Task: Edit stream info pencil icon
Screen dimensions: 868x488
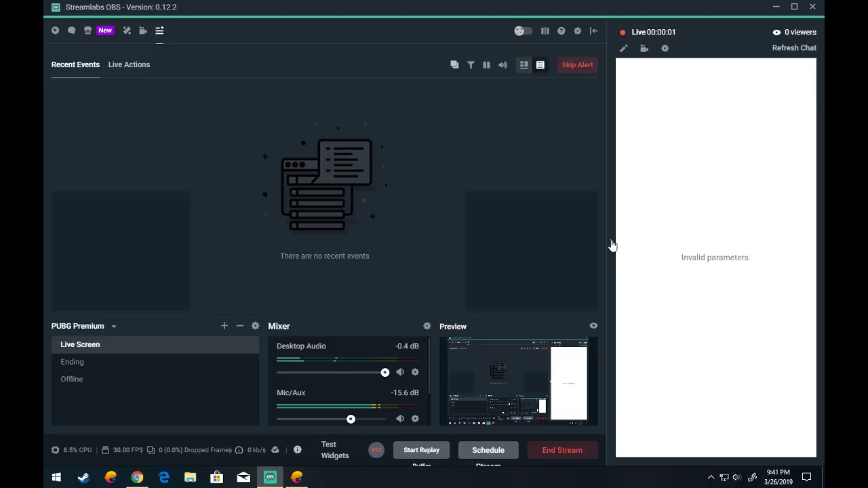Action: tap(624, 48)
